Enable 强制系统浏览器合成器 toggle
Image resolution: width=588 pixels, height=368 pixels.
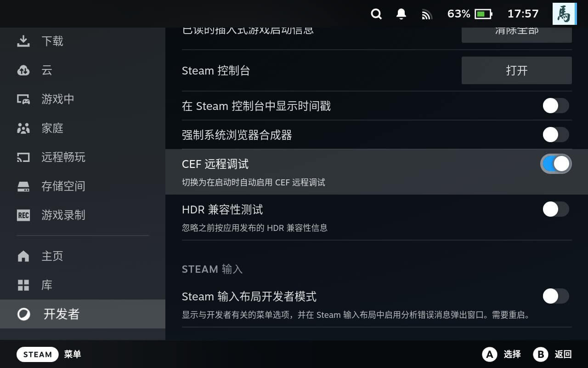point(556,135)
